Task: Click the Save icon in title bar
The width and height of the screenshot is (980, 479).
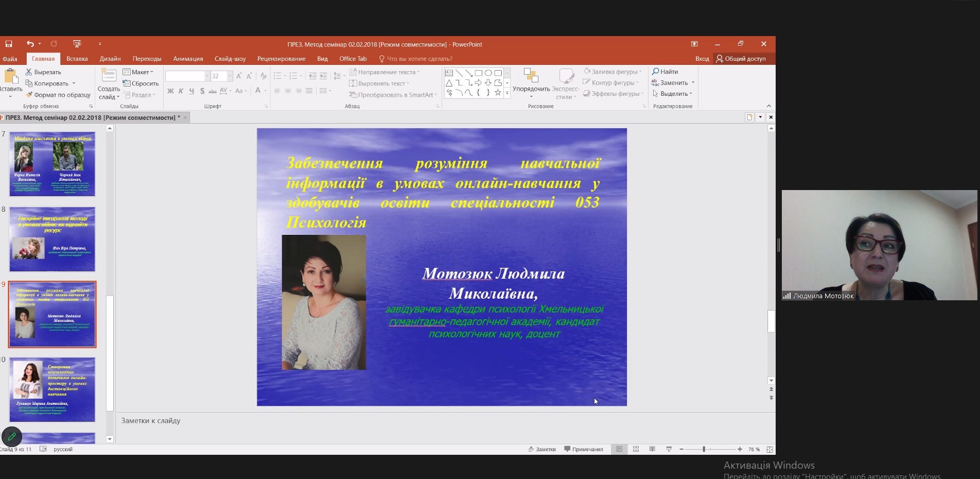Action: (x=9, y=44)
